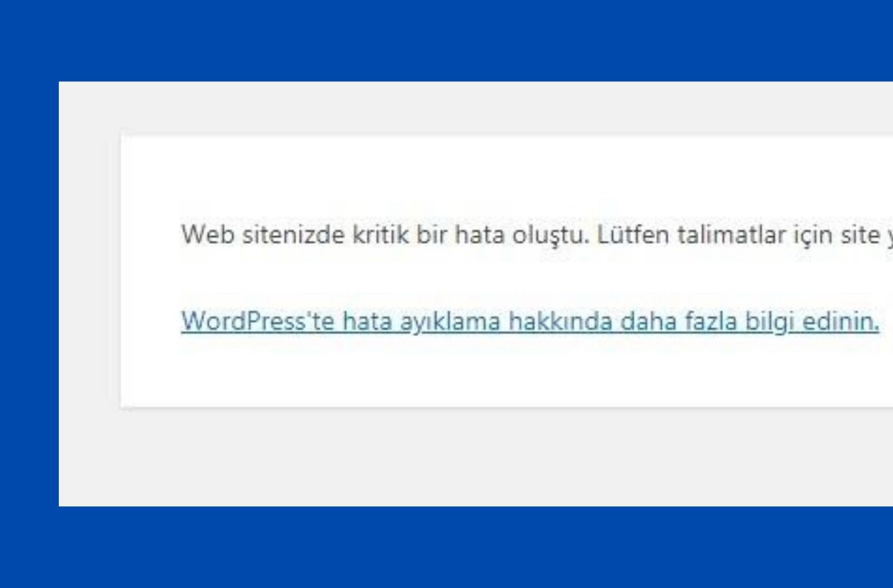
Task: Click "hakkında" in the debugging link
Action: point(560,321)
